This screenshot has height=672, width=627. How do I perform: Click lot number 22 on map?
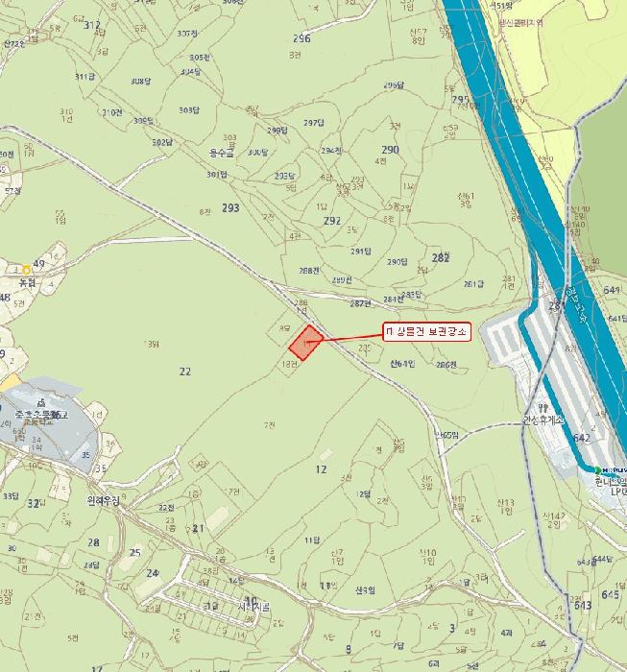click(x=184, y=372)
